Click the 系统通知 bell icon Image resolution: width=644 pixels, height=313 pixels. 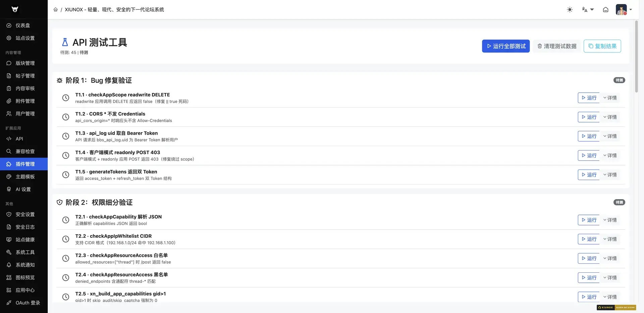pyautogui.click(x=9, y=265)
